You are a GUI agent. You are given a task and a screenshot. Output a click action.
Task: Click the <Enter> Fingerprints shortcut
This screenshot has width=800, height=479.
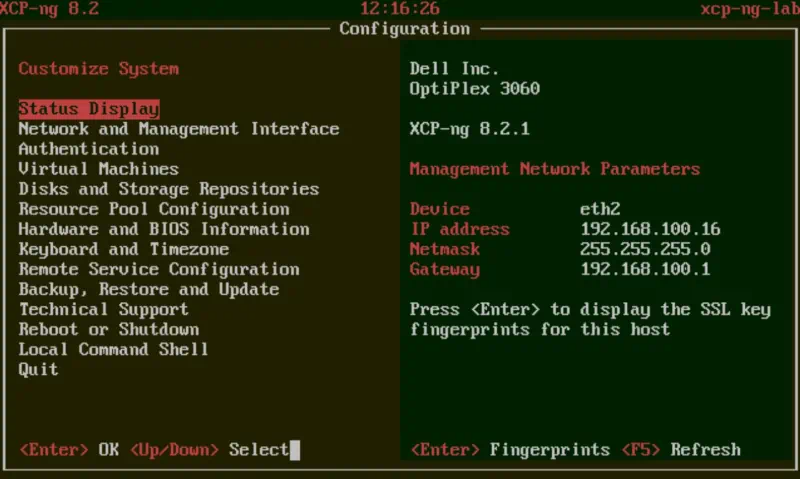tap(510, 449)
